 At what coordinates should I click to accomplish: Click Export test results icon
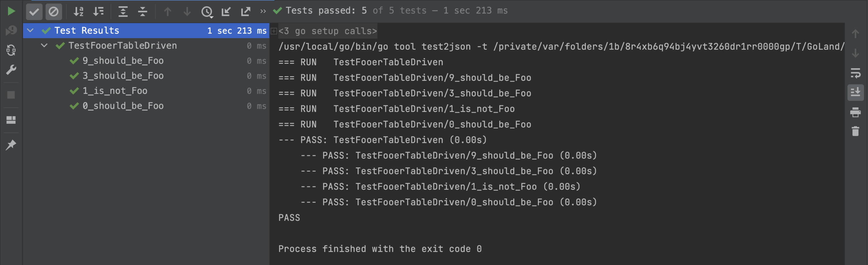[246, 12]
